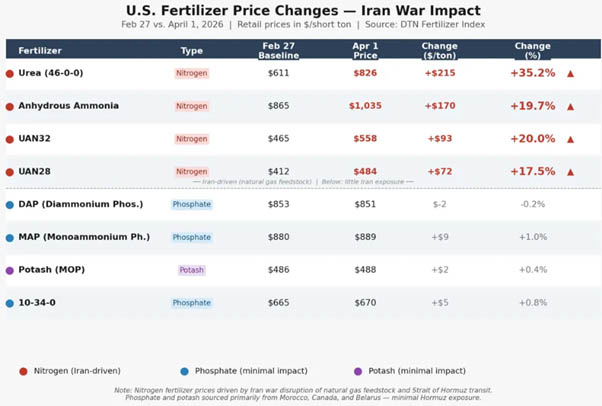Click the purple dot beside Potash (MOP)

10,271
